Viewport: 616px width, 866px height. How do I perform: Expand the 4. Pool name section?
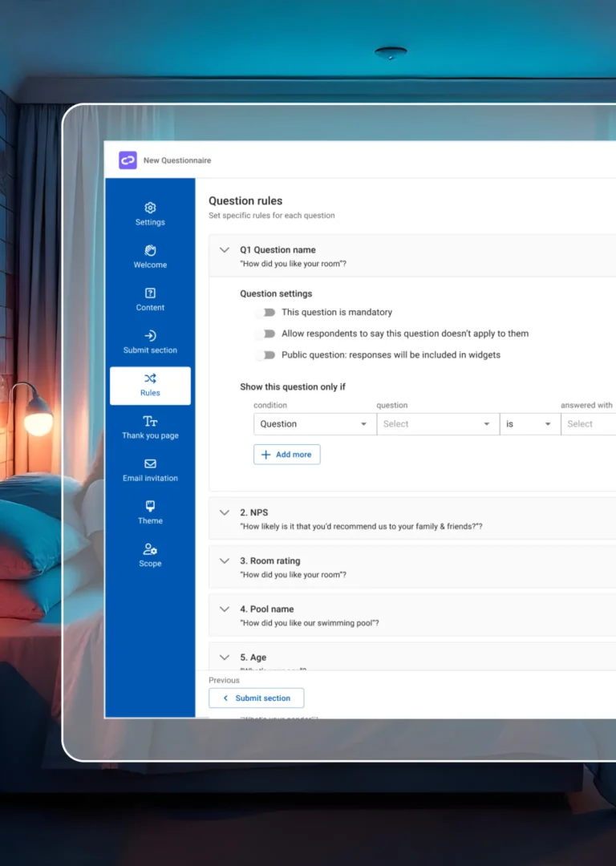coord(225,609)
